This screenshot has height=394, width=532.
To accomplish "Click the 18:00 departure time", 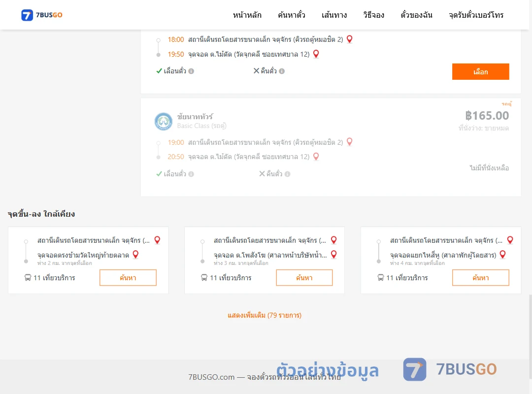I will (176, 40).
